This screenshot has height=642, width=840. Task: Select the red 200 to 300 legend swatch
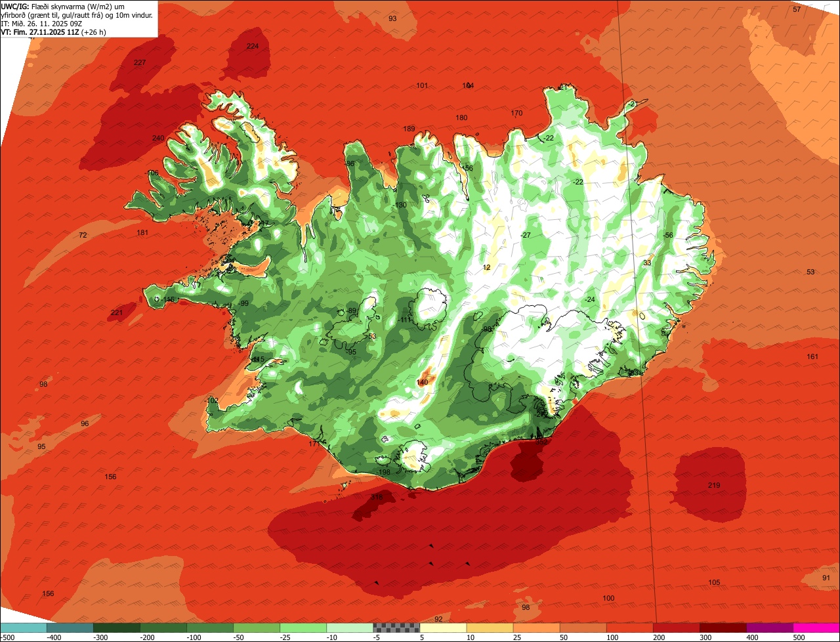[x=676, y=628]
